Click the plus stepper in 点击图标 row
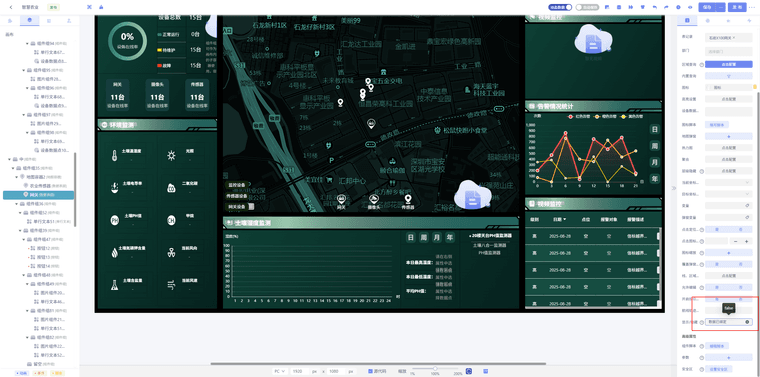This screenshot has width=760, height=377. [x=747, y=241]
